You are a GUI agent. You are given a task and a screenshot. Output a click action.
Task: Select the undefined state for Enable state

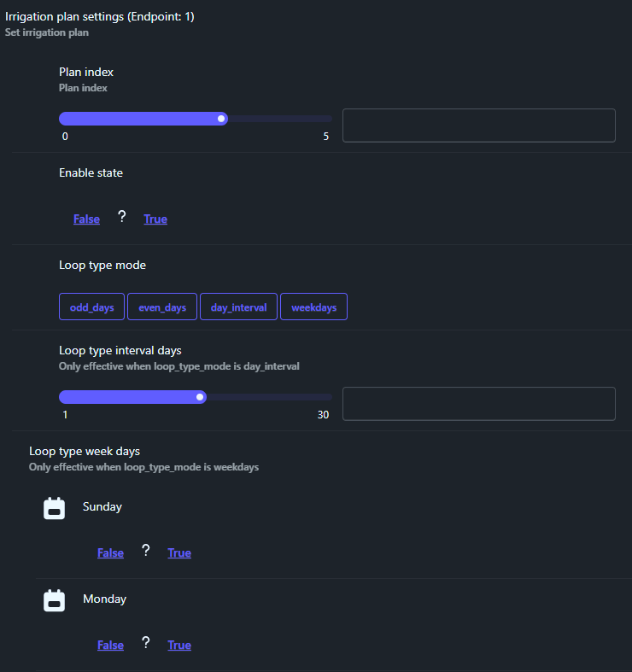pos(122,216)
